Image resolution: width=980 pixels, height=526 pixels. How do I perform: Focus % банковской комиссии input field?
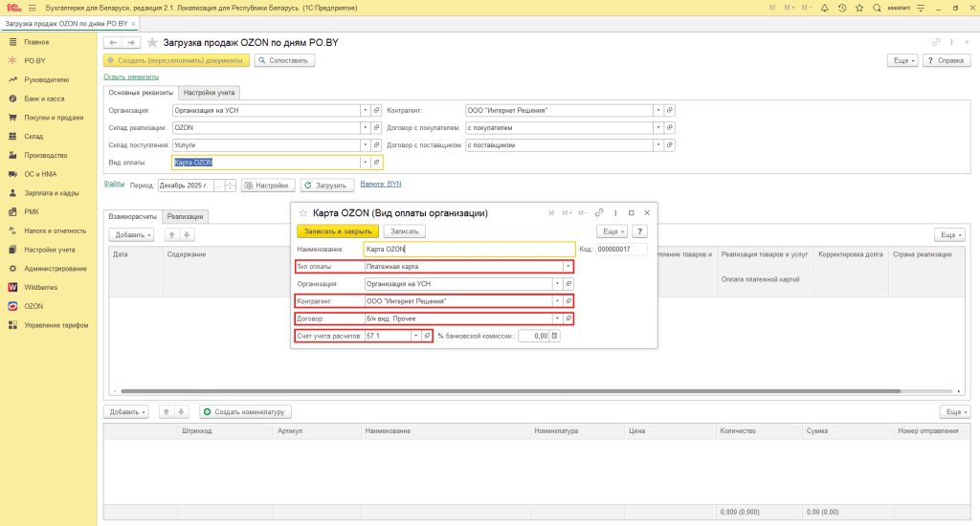[534, 336]
